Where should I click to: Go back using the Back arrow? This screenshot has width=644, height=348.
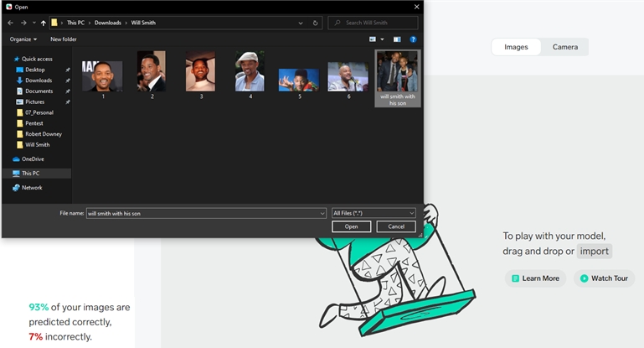pyautogui.click(x=11, y=23)
